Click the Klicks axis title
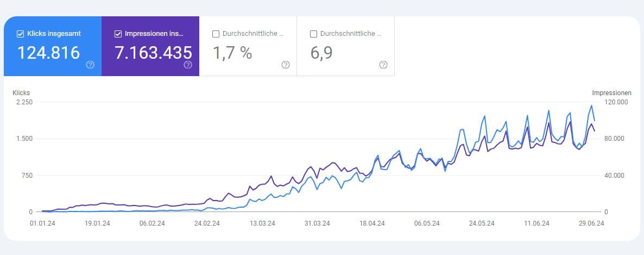Screen dimensions: 644x255 point(21,93)
